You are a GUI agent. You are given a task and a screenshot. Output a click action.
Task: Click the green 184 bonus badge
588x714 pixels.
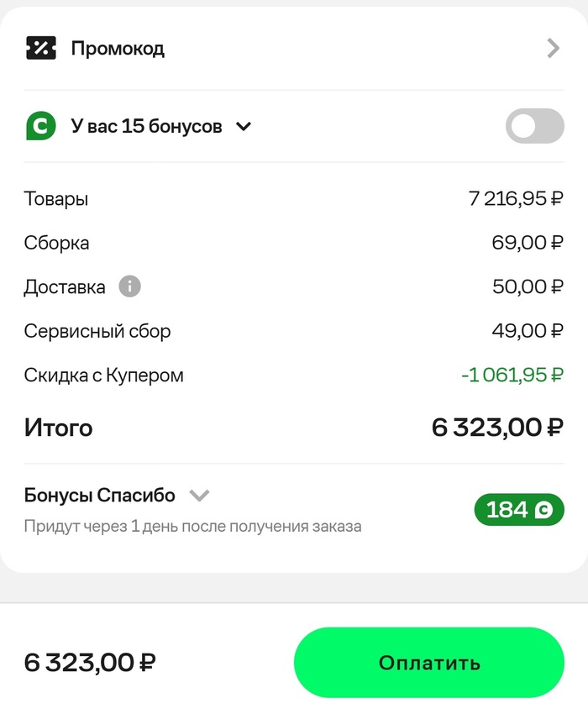pyautogui.click(x=519, y=510)
